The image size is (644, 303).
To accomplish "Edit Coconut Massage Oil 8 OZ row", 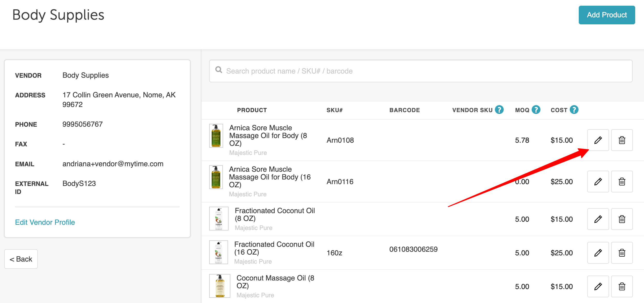I will coord(598,286).
